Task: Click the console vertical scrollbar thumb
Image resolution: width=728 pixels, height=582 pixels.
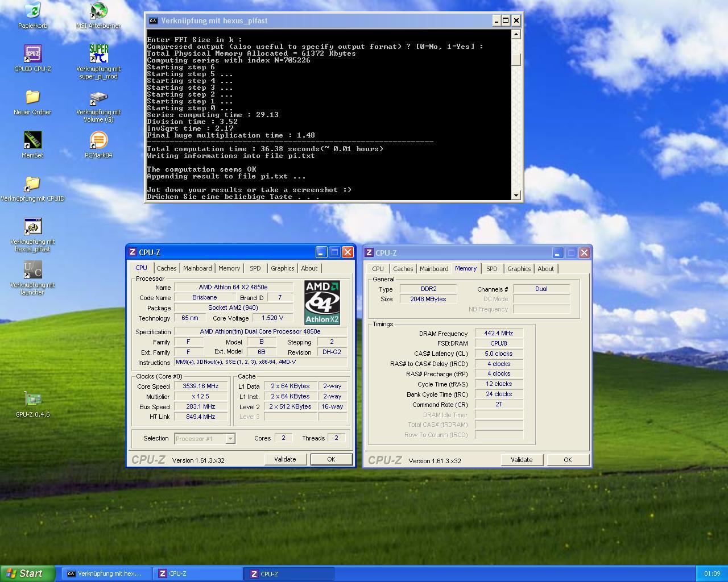Action: tap(516, 60)
